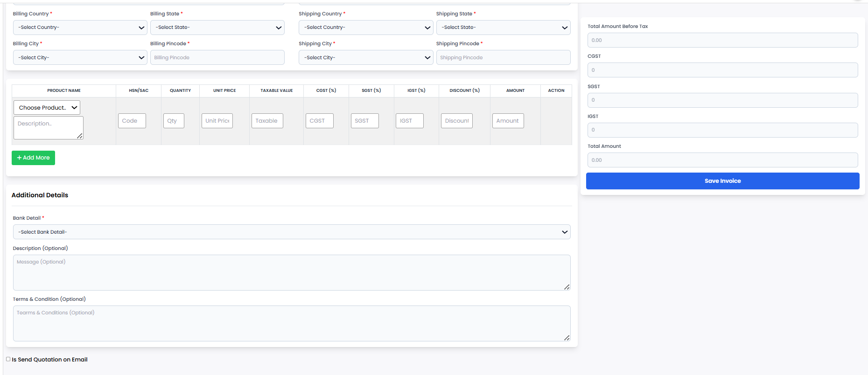Open the Billing Country dropdown

[x=80, y=28]
